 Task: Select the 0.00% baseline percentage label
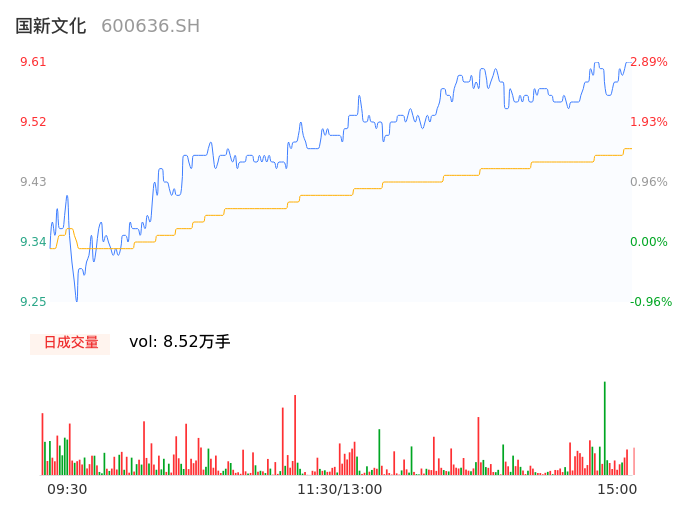[x=649, y=242]
